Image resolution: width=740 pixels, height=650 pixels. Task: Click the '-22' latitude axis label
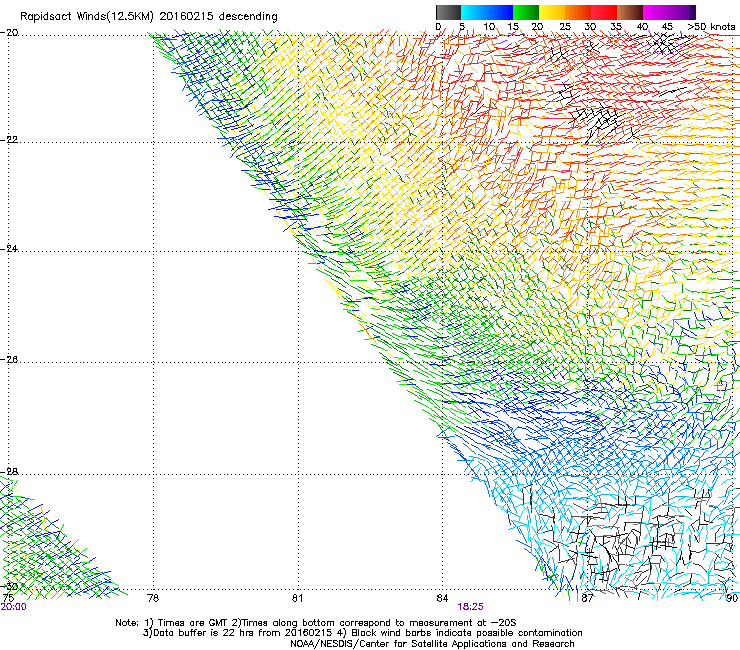pos(10,140)
